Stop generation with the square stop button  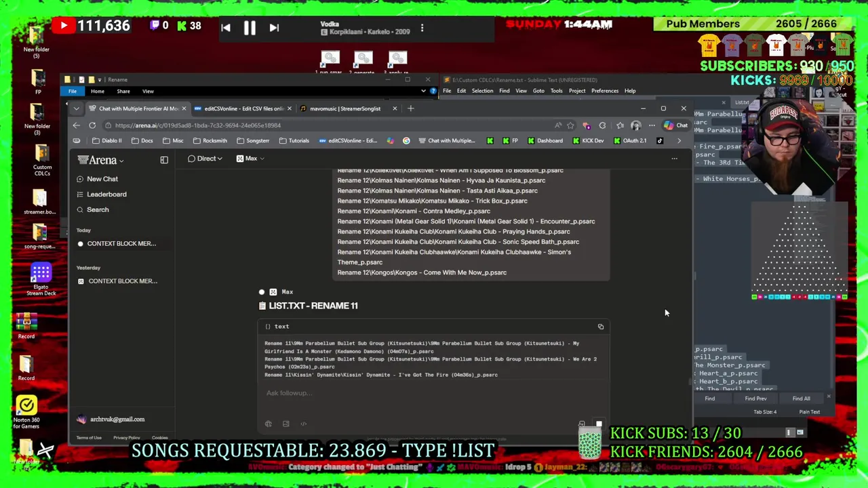(599, 425)
